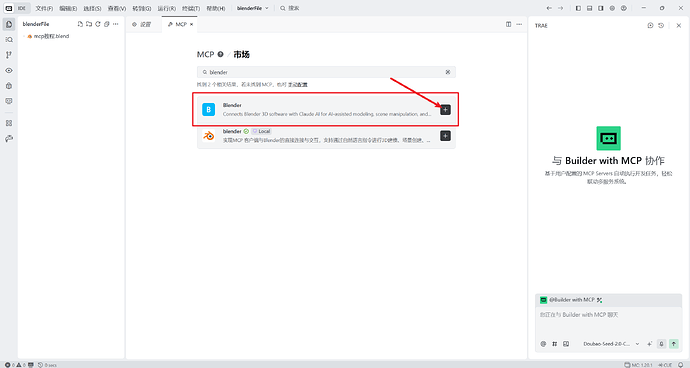Open the 选择(S) menu

(x=92, y=8)
